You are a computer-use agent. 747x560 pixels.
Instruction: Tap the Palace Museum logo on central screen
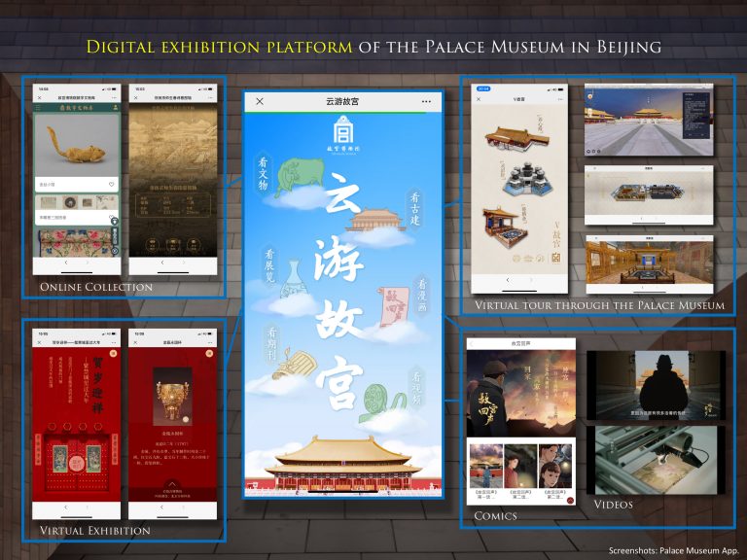tap(342, 133)
